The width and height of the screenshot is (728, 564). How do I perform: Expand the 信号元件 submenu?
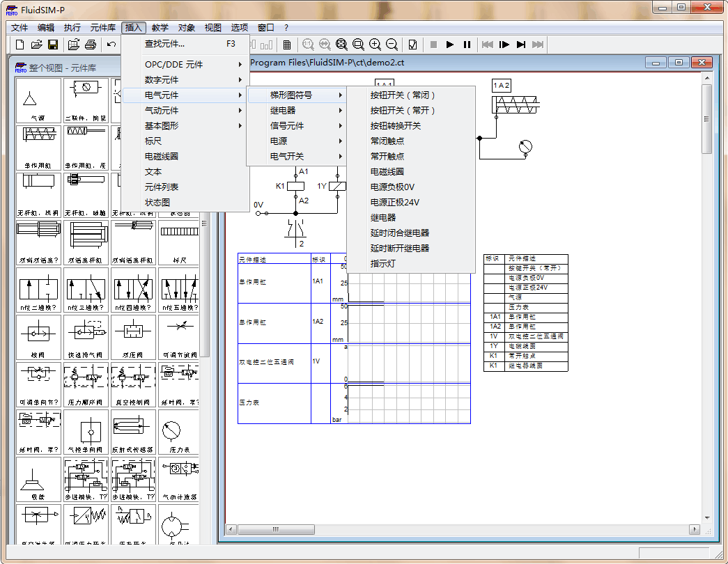click(297, 126)
